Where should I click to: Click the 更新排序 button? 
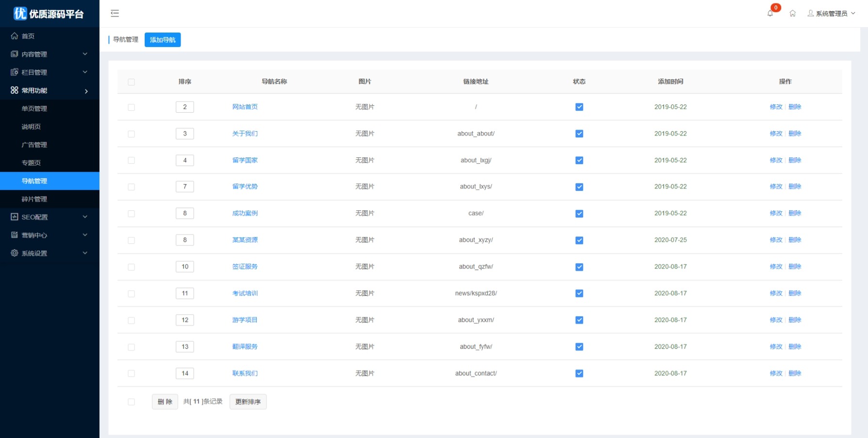point(248,402)
